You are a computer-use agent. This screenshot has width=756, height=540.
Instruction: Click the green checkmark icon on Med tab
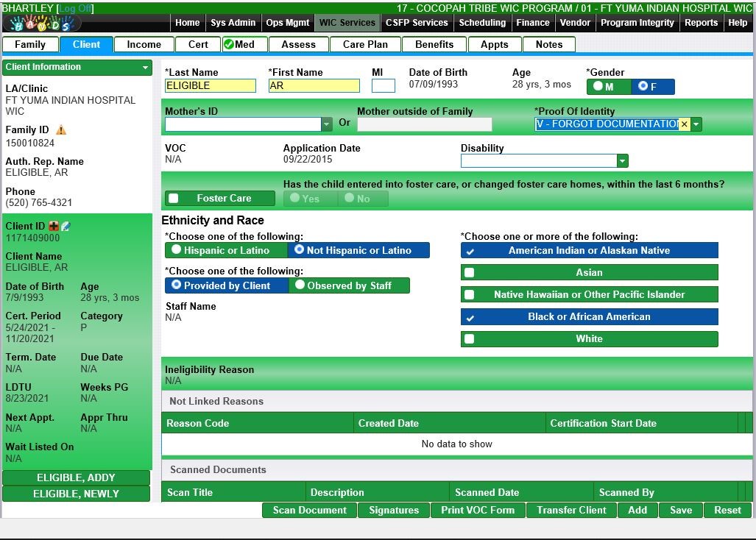pos(229,44)
